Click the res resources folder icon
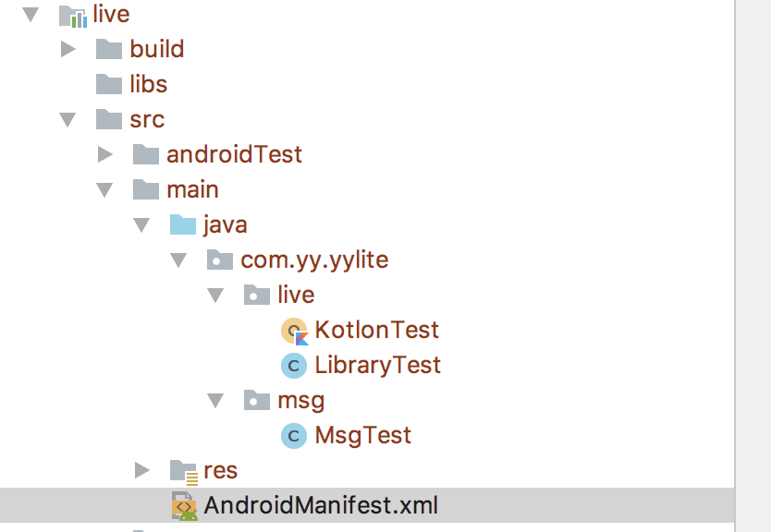This screenshot has height=532, width=771. click(182, 470)
